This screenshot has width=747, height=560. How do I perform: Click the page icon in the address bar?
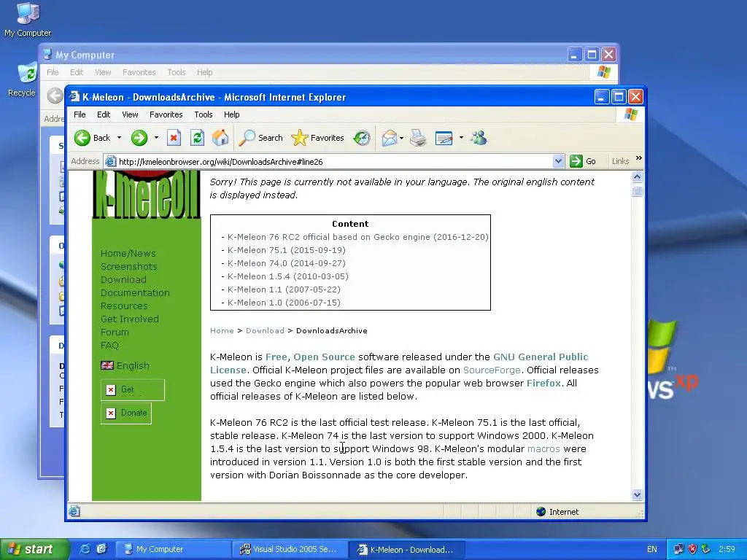pos(111,161)
